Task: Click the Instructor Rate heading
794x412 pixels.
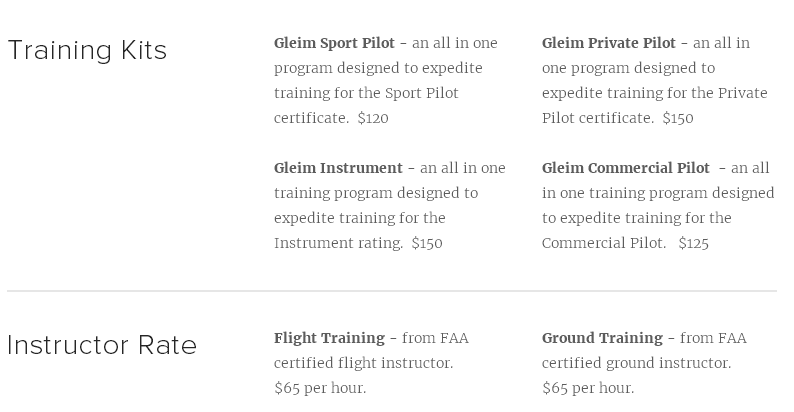Action: 102,346
